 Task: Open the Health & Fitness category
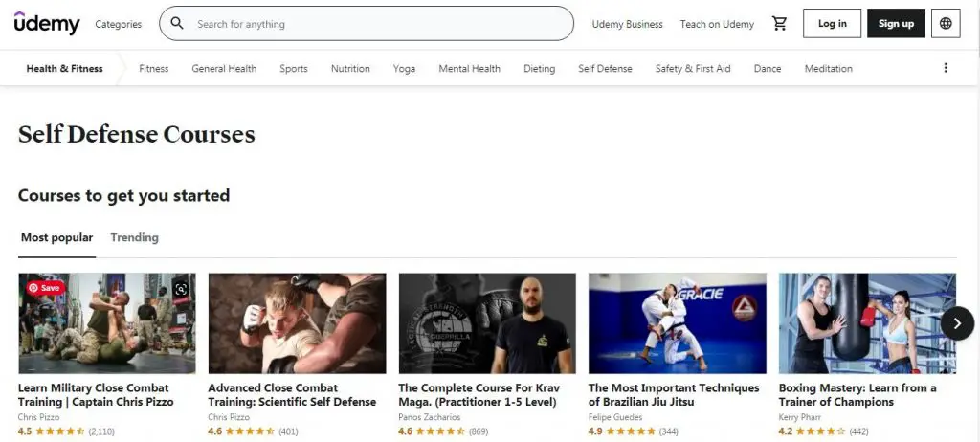(x=64, y=68)
